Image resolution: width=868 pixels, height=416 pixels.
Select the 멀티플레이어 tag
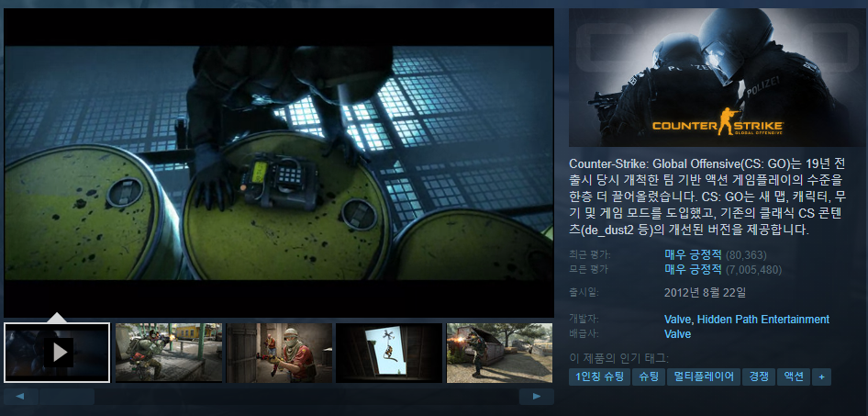pos(704,377)
